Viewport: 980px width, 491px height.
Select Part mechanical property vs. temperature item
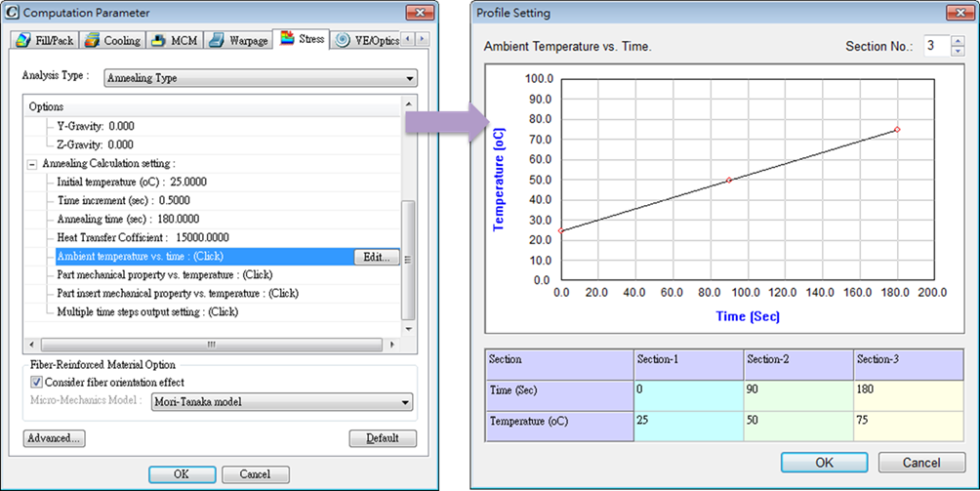point(164,275)
